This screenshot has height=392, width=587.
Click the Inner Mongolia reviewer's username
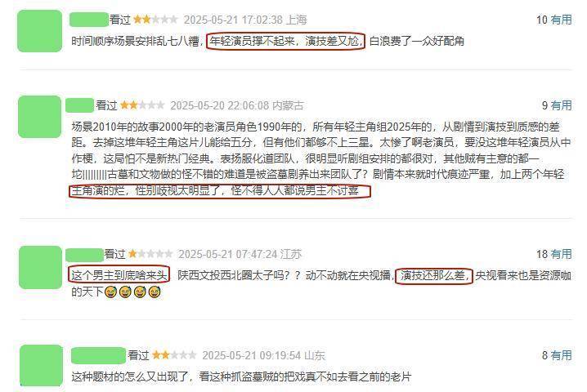[80, 105]
